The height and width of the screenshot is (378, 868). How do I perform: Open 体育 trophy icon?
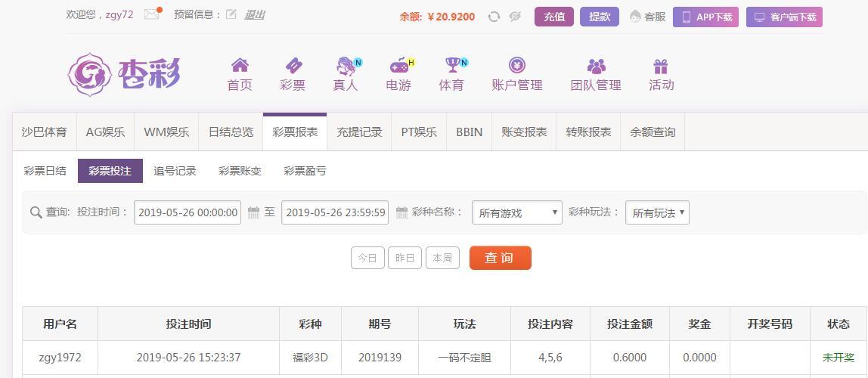click(454, 65)
